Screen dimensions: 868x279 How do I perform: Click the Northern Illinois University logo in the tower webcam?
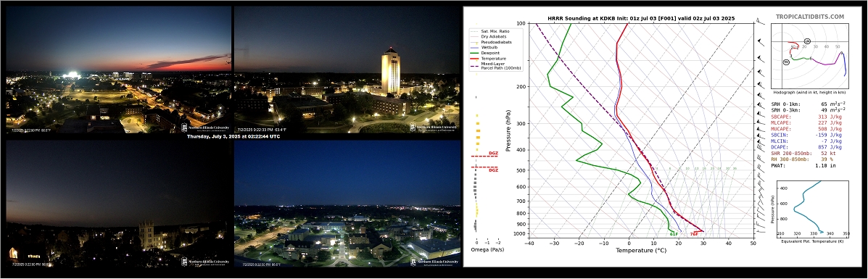point(434,128)
